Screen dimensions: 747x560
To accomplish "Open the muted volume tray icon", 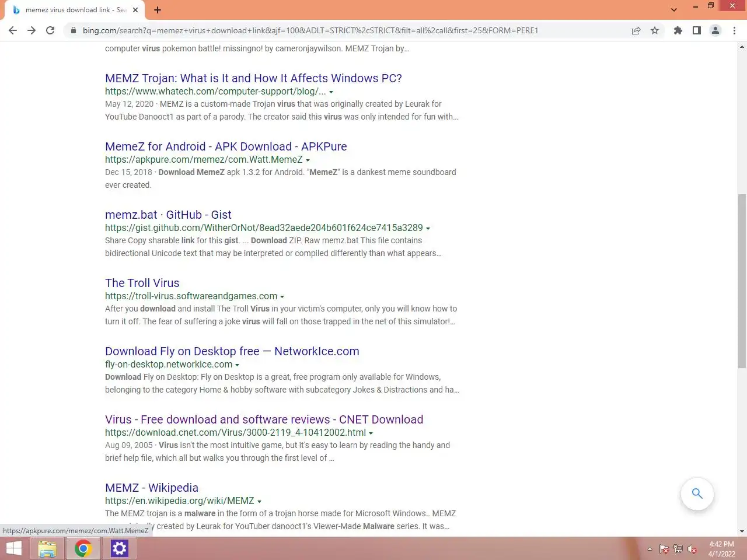I will pos(692,549).
